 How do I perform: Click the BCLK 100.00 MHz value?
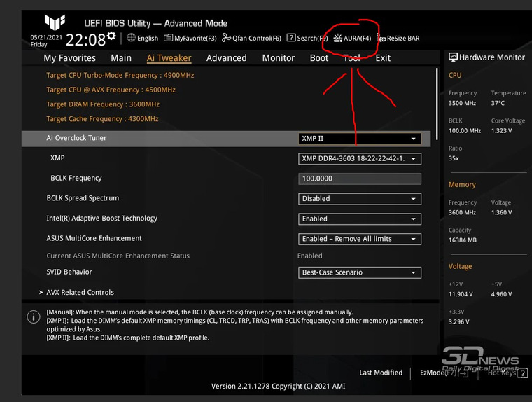click(465, 131)
